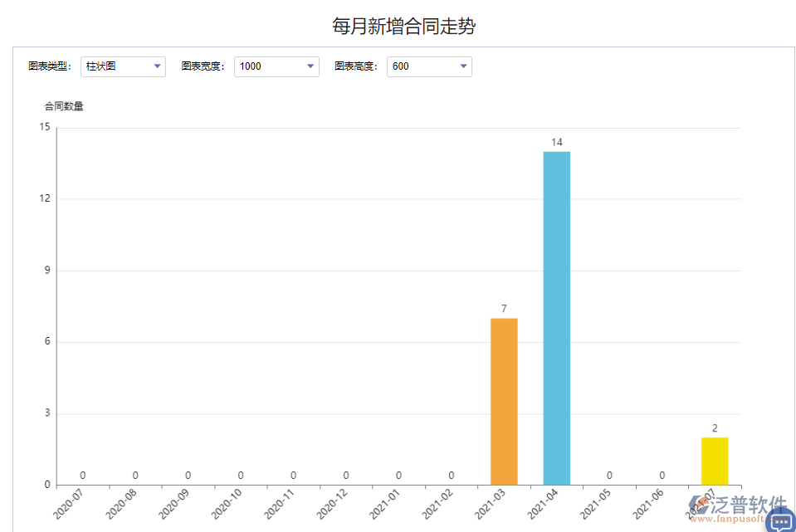Open the 图表高度 height dropdown
Image resolution: width=796 pixels, height=532 pixels.
pos(464,66)
